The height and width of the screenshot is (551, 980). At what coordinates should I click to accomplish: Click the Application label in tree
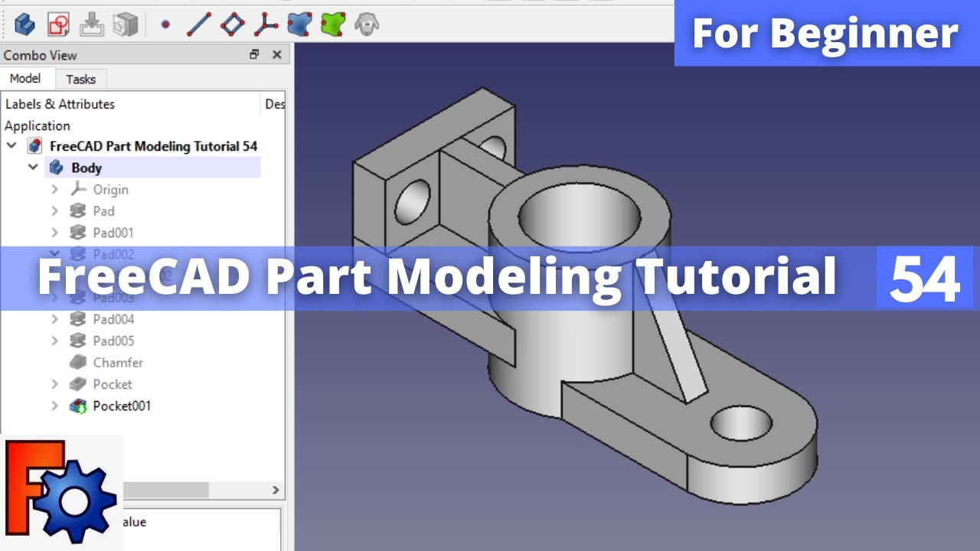38,126
